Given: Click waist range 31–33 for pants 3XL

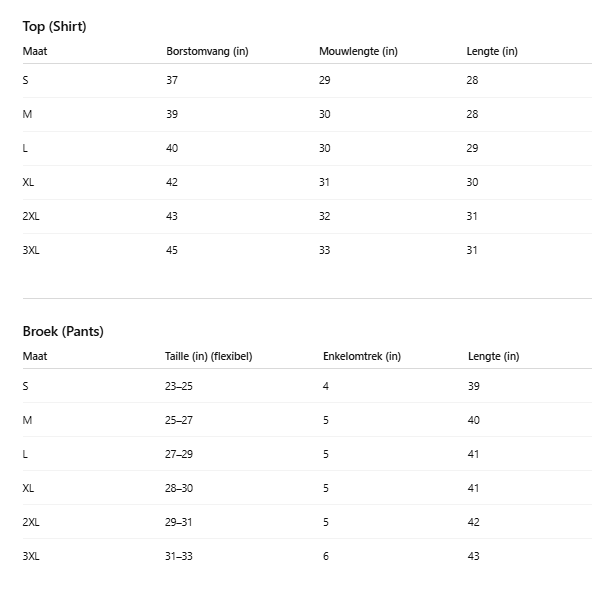Looking at the screenshot, I should [x=179, y=556].
